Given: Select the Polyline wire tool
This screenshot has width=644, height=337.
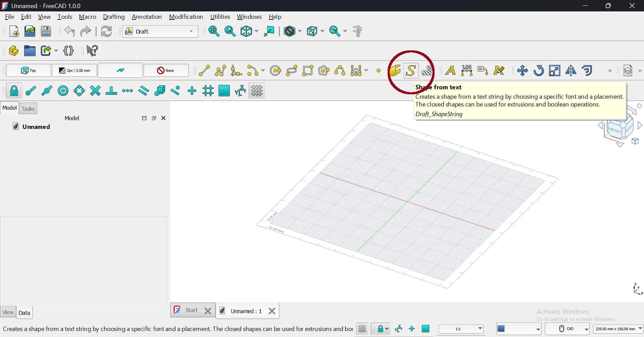Looking at the screenshot, I should (x=220, y=70).
